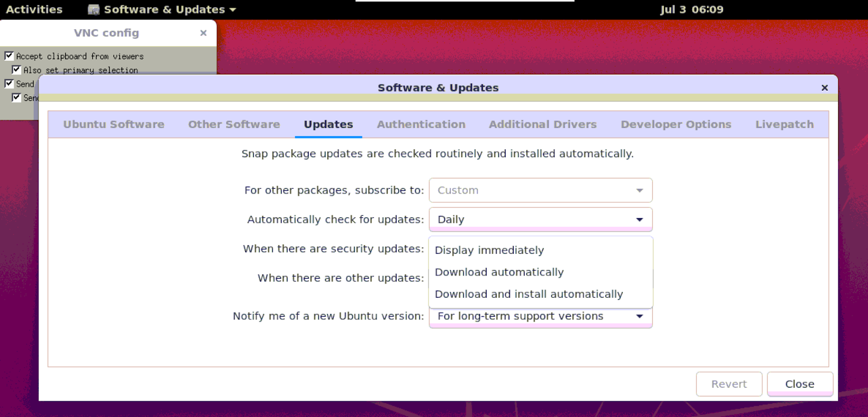
Task: Choose Display immediately option
Action: pyautogui.click(x=540, y=250)
